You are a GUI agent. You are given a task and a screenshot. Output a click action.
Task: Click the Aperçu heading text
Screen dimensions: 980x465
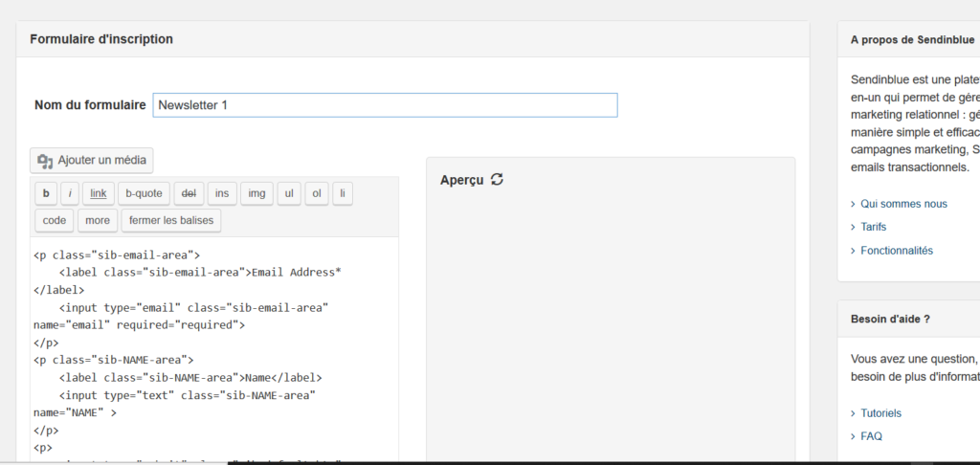462,180
